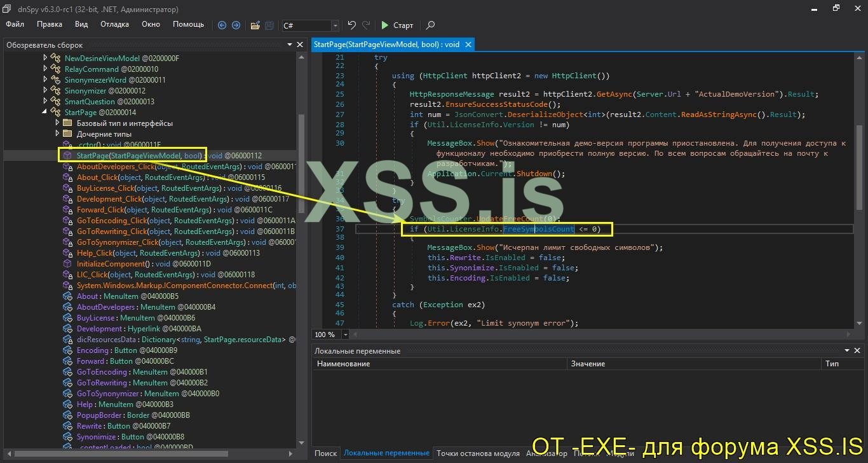This screenshot has width=868, height=463.
Task: Click the method icon beside AboutDevelopers_Click
Action: (x=67, y=167)
